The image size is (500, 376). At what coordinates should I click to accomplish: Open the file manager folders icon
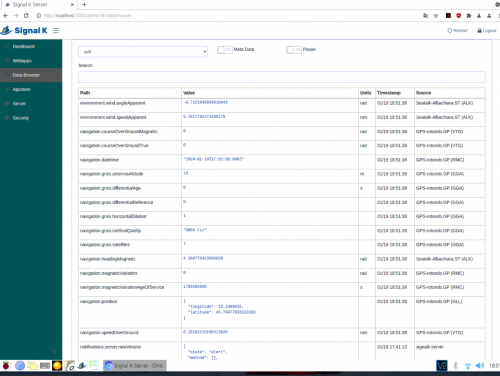(32, 366)
